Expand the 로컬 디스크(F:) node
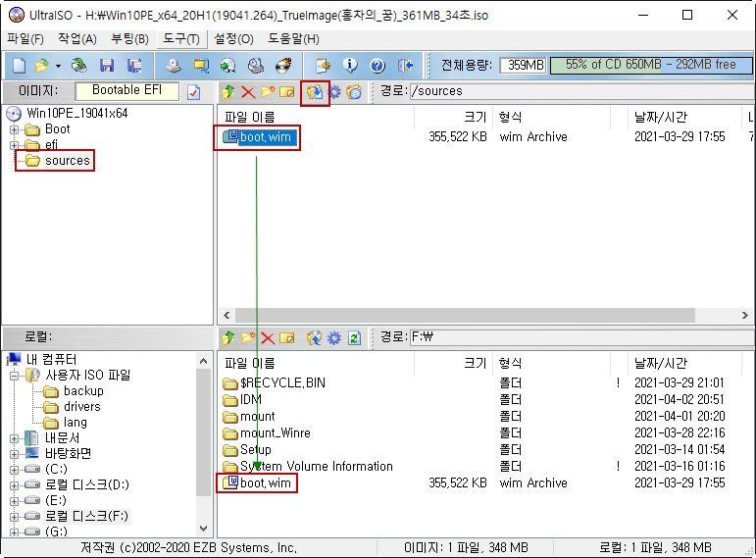 pos(14,517)
